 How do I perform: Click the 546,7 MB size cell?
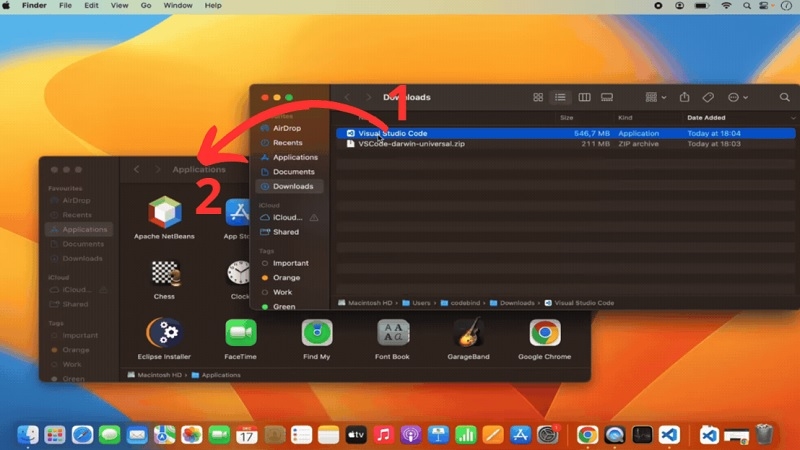coord(592,133)
